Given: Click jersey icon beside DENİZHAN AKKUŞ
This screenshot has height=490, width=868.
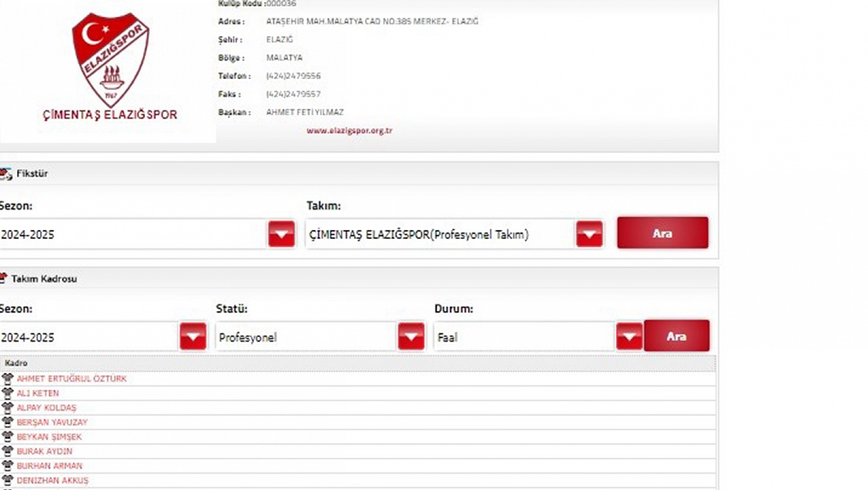Looking at the screenshot, I should coord(7,480).
